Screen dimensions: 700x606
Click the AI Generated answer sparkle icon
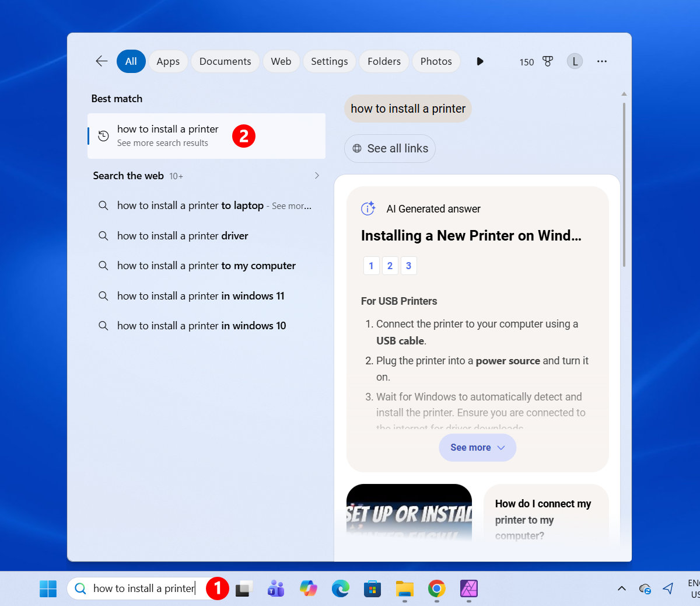tap(368, 208)
